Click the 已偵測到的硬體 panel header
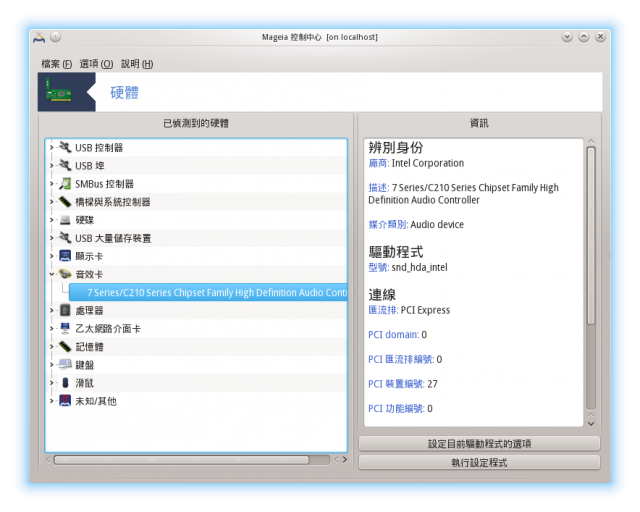This screenshot has height=512, width=640. point(196,123)
